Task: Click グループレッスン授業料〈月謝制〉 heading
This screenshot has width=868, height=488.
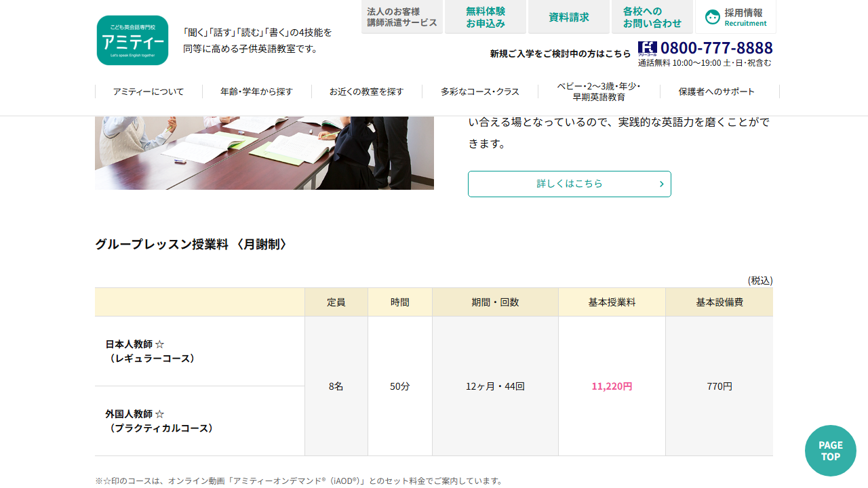Action: 191,245
